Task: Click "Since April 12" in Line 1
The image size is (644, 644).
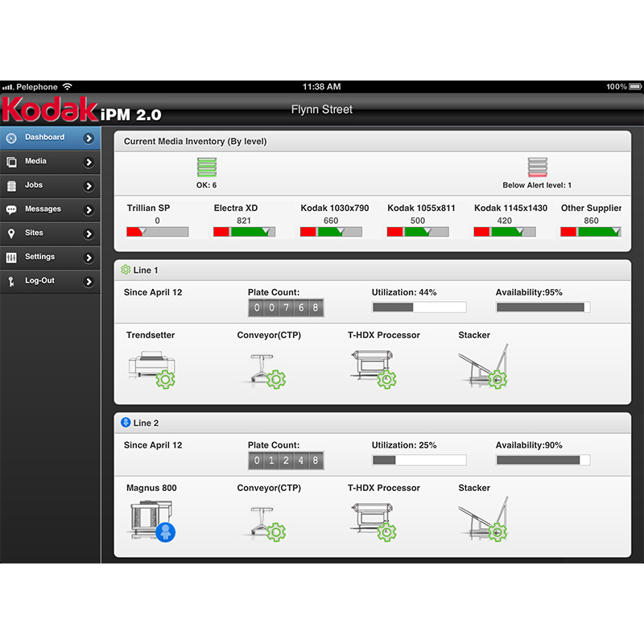Action: coord(153,292)
